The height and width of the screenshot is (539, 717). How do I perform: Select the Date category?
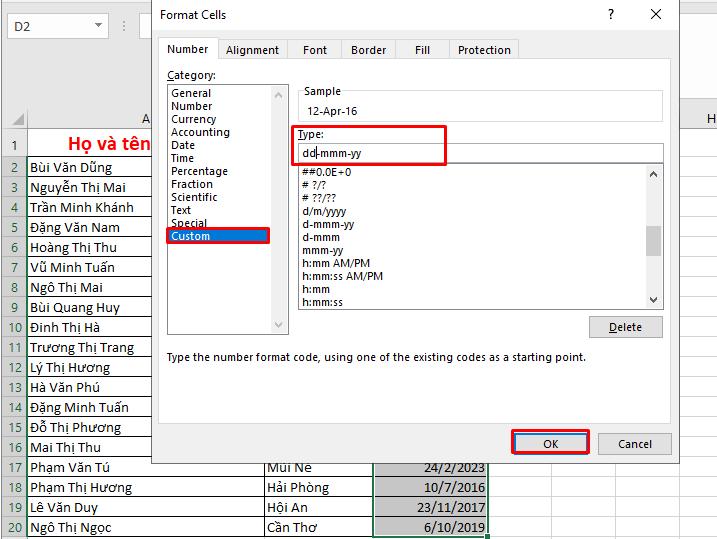(183, 145)
